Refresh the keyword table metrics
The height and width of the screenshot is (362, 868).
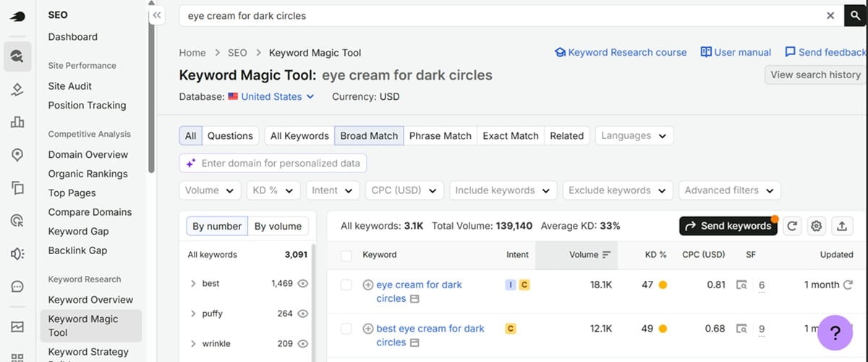(792, 226)
